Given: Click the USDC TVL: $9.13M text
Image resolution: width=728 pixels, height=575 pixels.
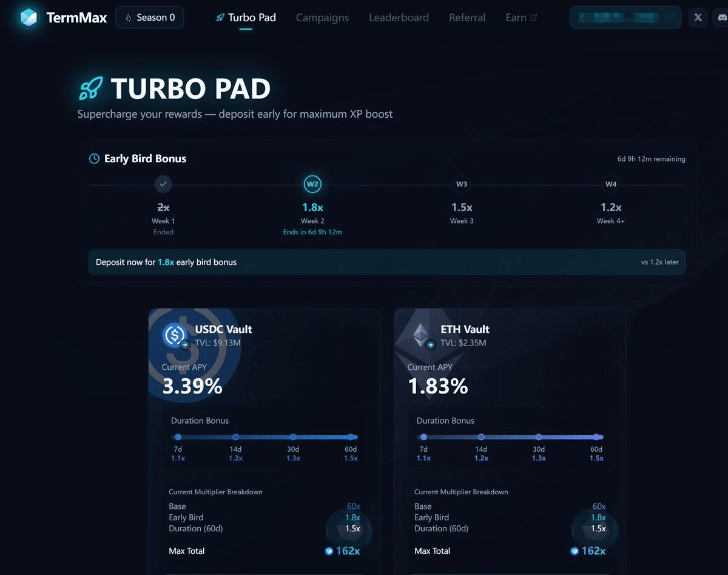Looking at the screenshot, I should pyautogui.click(x=218, y=343).
